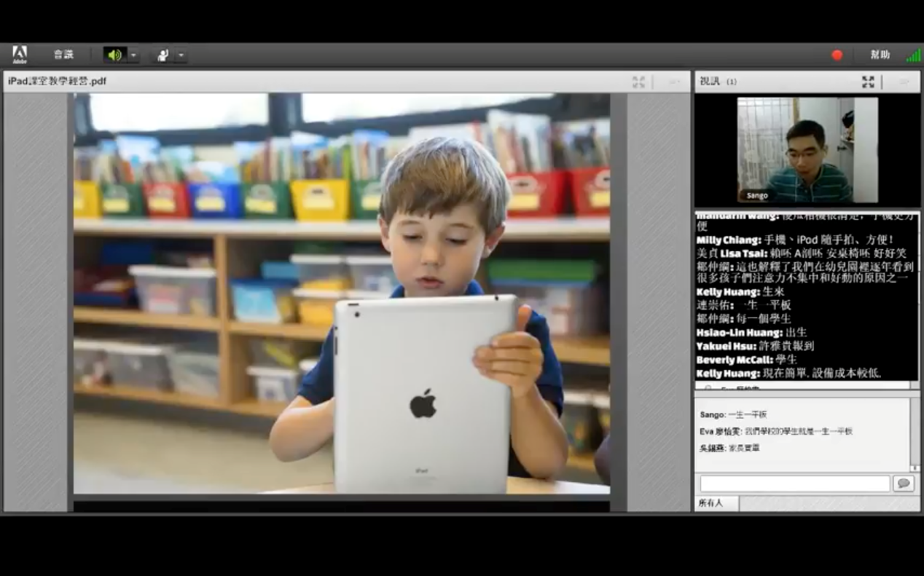
Task: Click the 視訊 (1) pod title
Action: point(718,82)
